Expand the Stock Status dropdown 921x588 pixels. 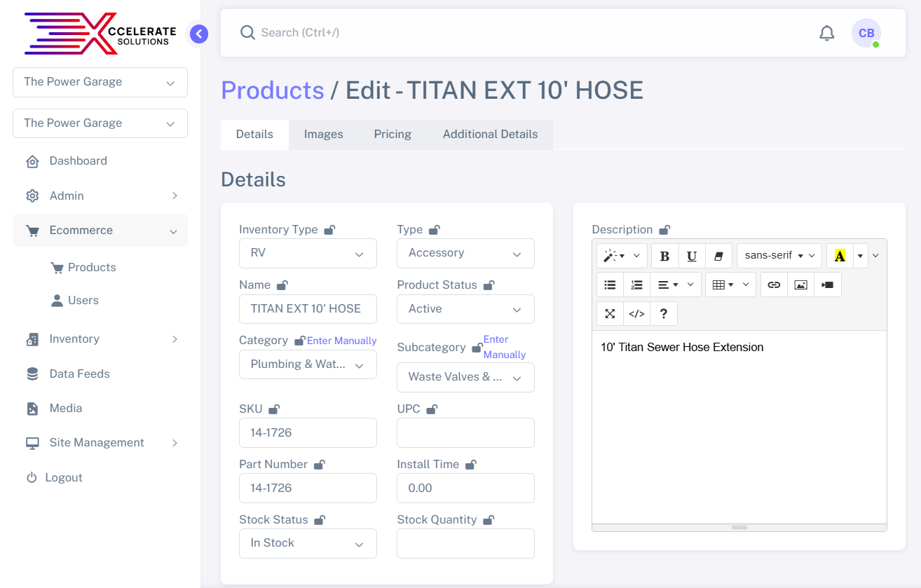[x=308, y=543]
